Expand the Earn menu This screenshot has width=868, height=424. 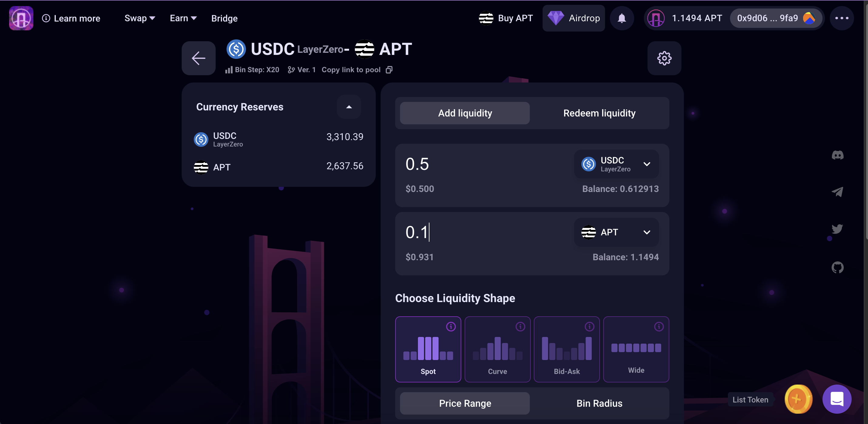tap(183, 18)
